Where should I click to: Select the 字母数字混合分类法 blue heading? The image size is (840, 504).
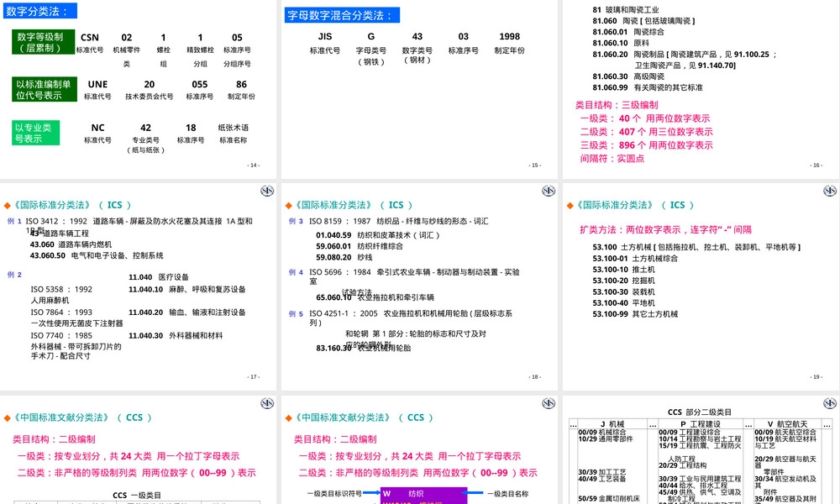(x=342, y=15)
